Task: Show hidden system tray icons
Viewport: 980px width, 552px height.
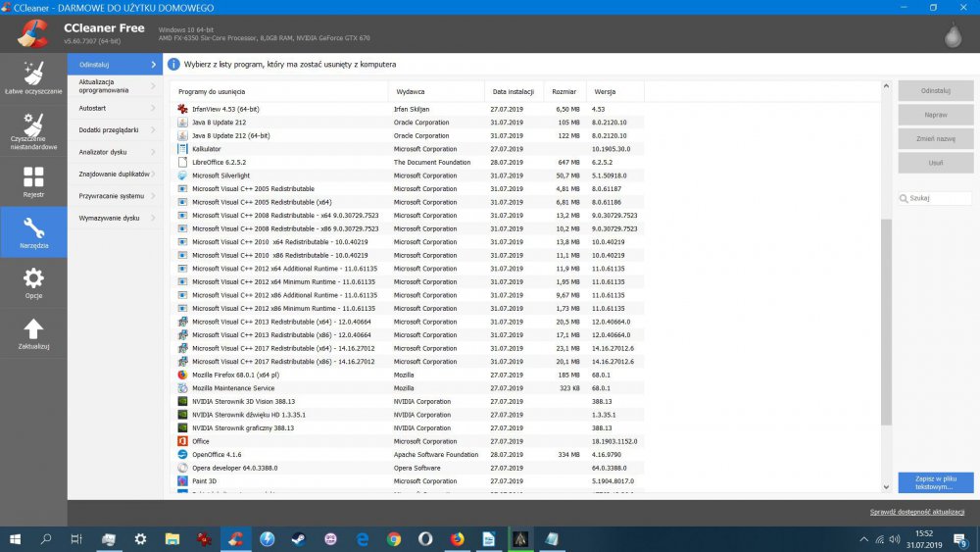Action: point(863,539)
